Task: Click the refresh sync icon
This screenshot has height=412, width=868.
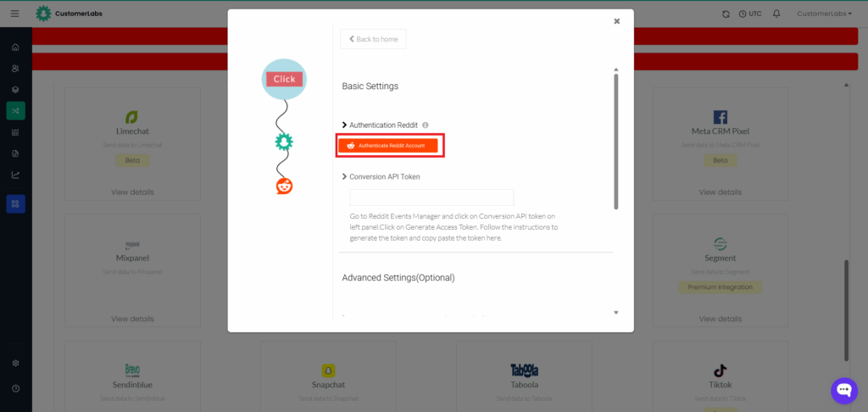Action: (726, 14)
